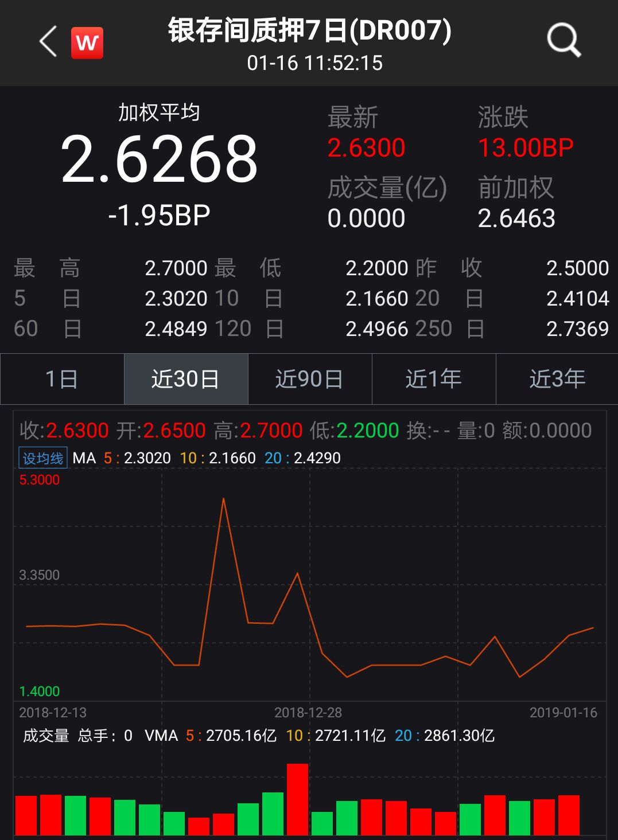The image size is (618, 840).
Task: Tap the search magnifier icon
Action: [563, 40]
